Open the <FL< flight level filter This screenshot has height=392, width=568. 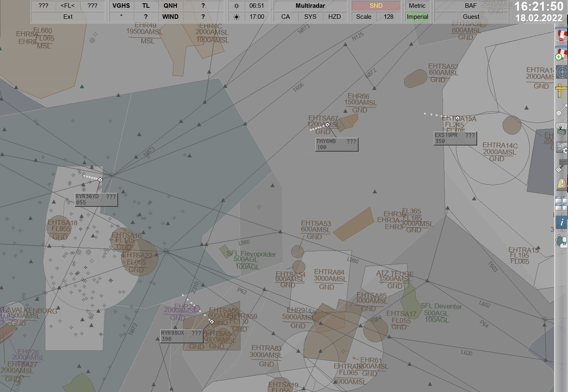[67, 6]
